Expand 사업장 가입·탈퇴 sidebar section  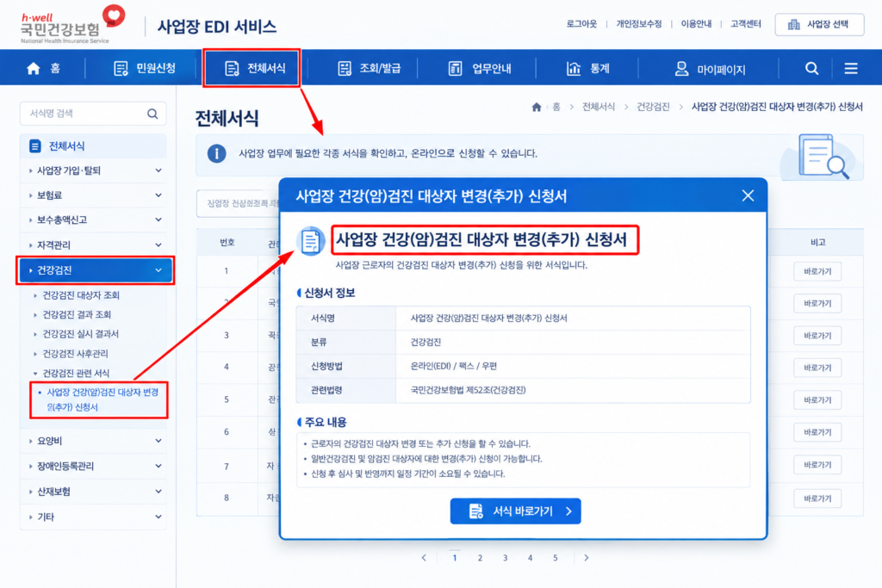[x=95, y=170]
